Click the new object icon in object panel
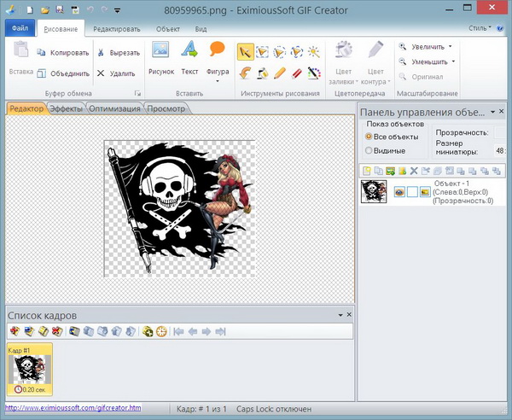 point(366,171)
